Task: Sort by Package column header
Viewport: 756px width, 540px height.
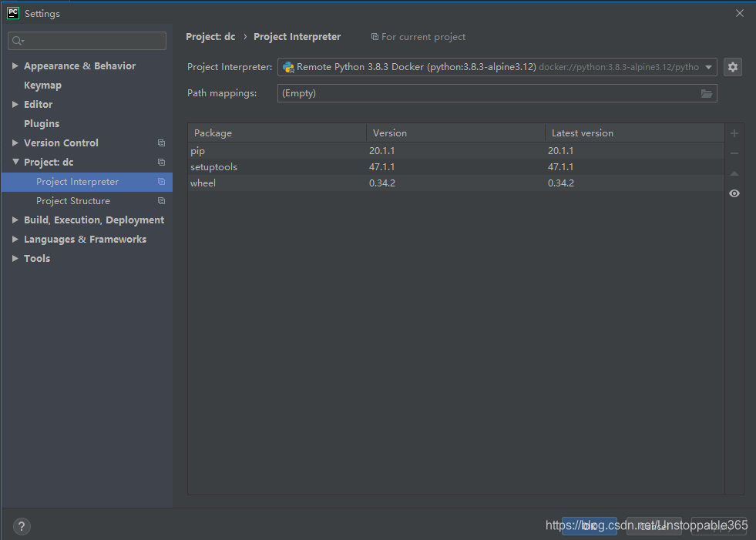Action: (x=277, y=133)
